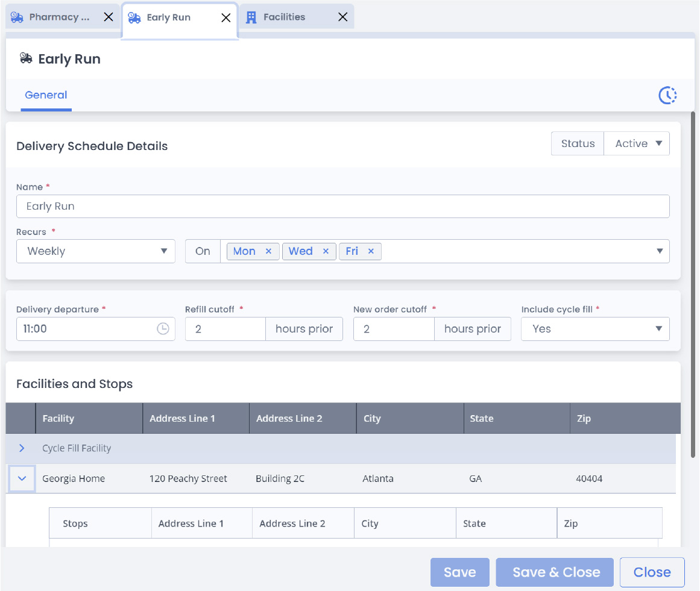Click the truck icon beside Early Run heading
This screenshot has height=591, width=700.
coord(25,58)
